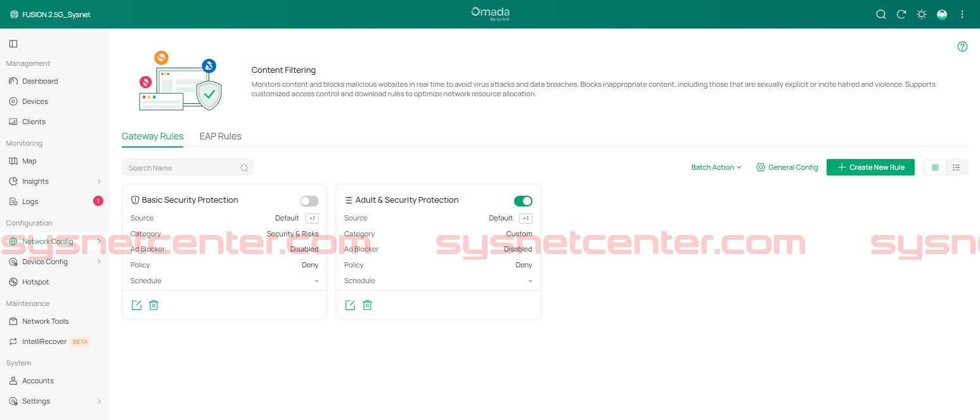
Task: Edit the Adult & Security Protection rule
Action: click(x=350, y=305)
